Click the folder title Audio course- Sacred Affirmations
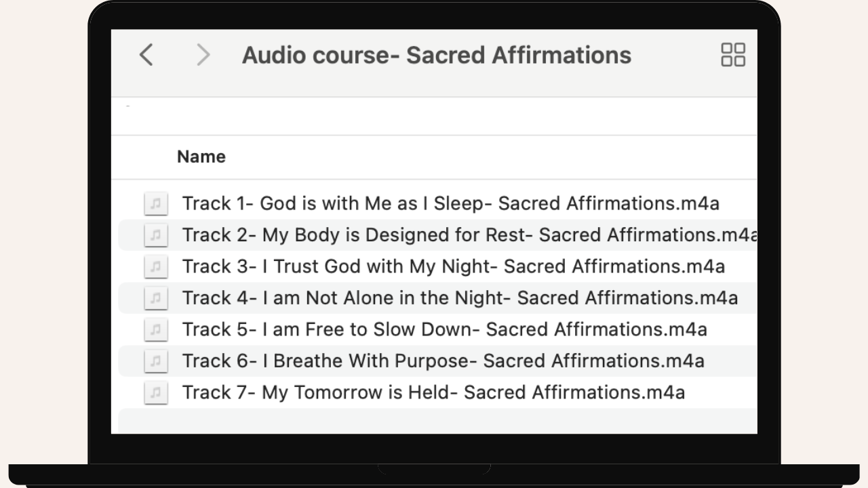Image resolution: width=868 pixels, height=488 pixels. pos(437,55)
